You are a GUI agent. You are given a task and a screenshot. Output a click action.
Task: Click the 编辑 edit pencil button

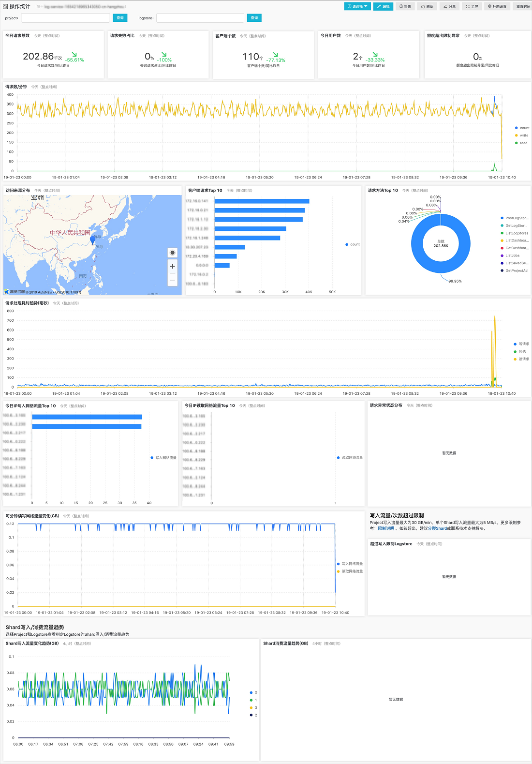click(x=383, y=6)
